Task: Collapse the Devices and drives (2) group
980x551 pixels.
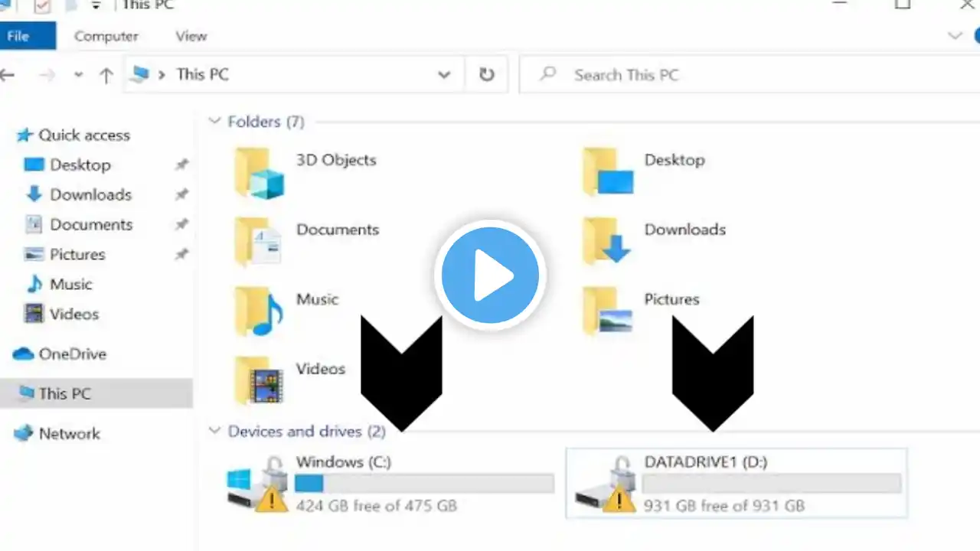Action: tap(214, 432)
